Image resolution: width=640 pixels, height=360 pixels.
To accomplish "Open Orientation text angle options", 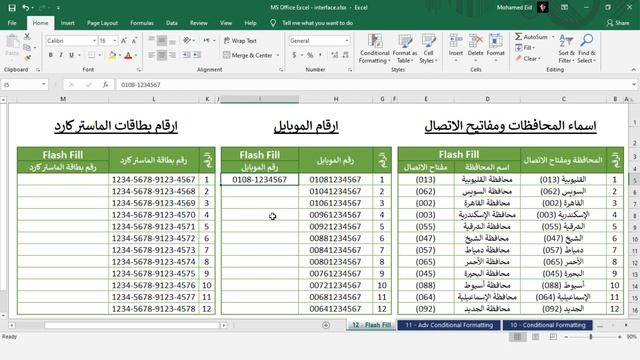I will click(x=188, y=40).
